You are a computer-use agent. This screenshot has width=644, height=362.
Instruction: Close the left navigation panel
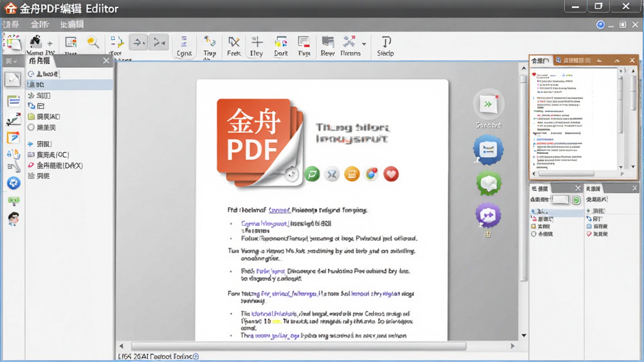106,61
